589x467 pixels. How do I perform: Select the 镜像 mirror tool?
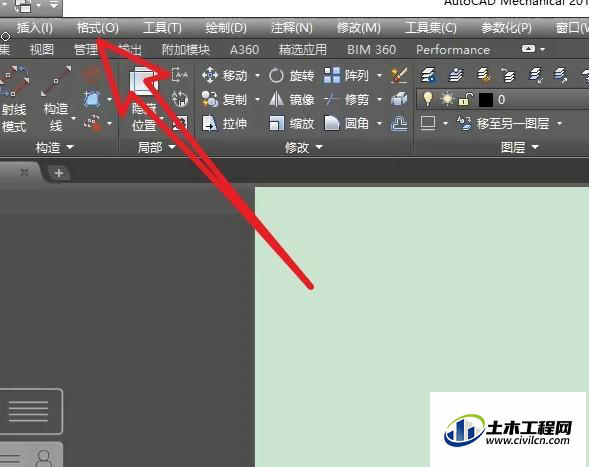(x=292, y=100)
